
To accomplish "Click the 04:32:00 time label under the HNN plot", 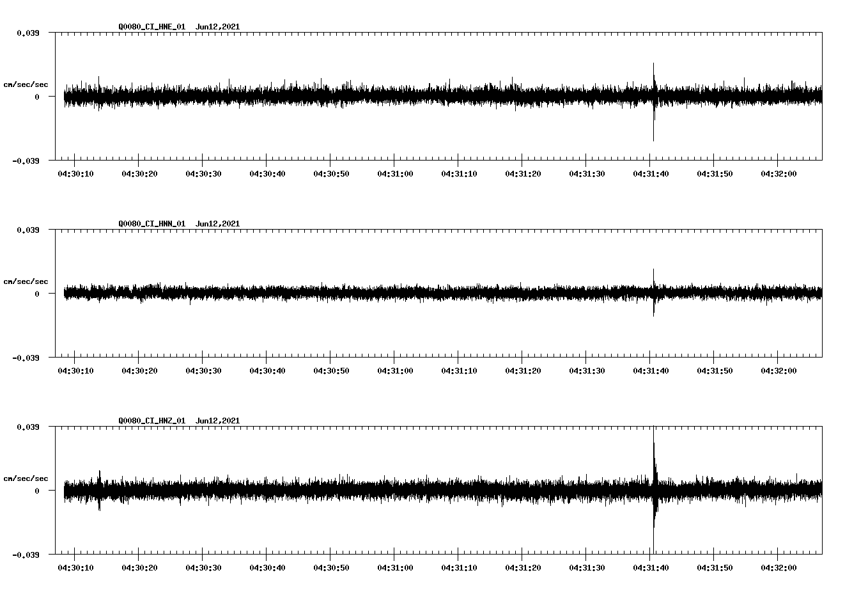I will (778, 370).
